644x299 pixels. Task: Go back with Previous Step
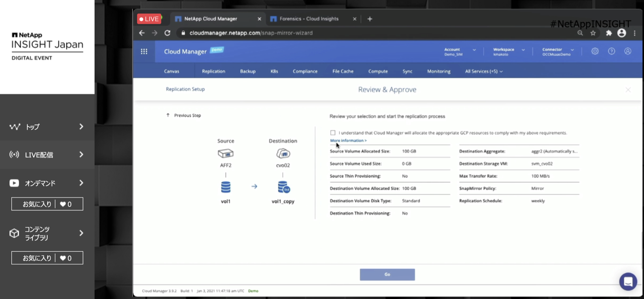pyautogui.click(x=184, y=115)
